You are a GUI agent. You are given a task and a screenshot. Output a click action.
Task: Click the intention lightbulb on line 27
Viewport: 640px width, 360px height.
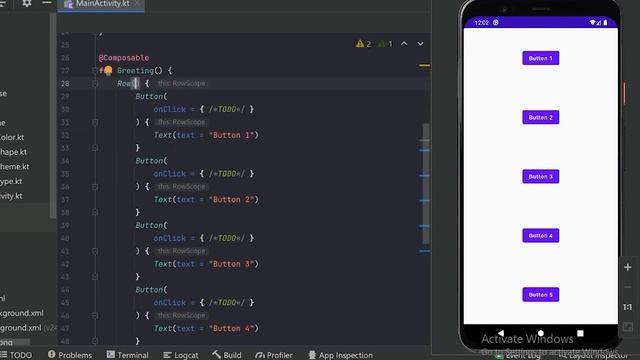tap(108, 70)
